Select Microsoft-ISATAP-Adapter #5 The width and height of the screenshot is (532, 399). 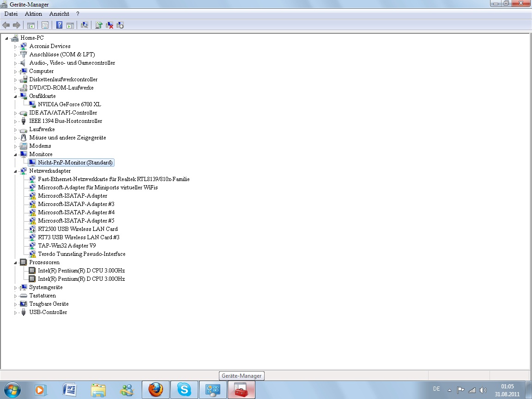click(x=76, y=221)
